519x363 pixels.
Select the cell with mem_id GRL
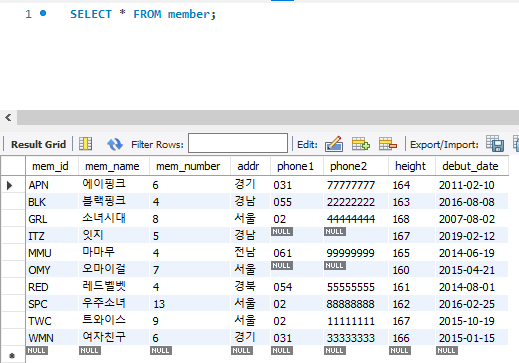[x=52, y=219]
